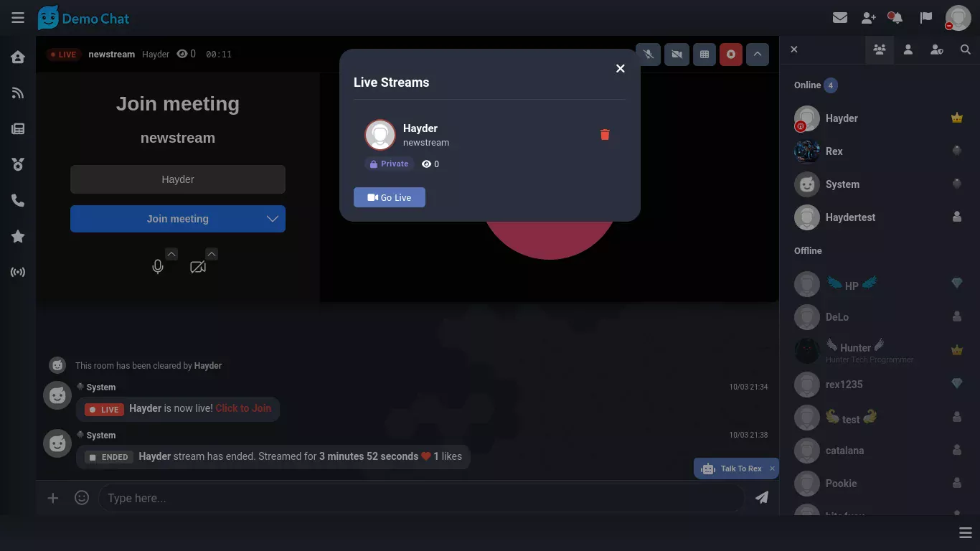
Task: Open the live broadcast icon in left sidebar
Action: point(18,273)
